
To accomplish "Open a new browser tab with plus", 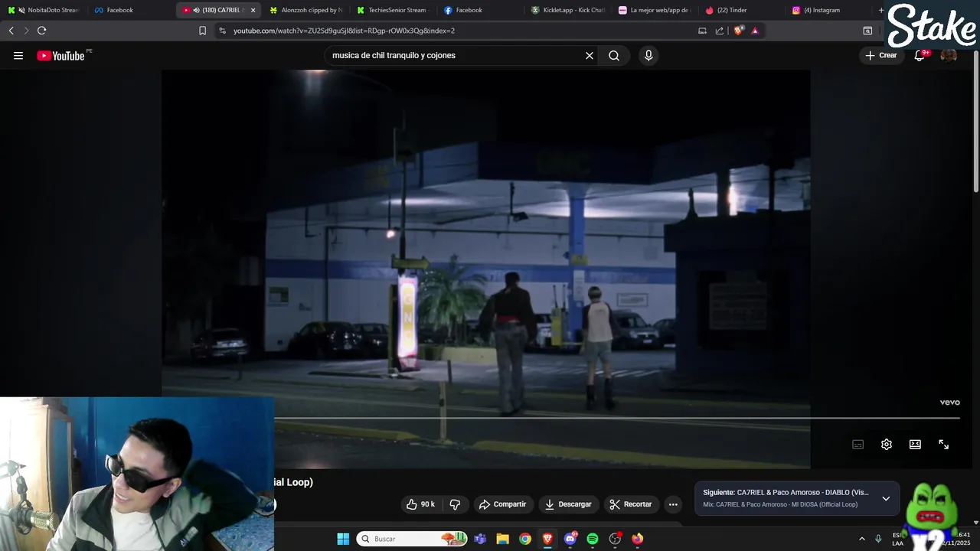I will tap(881, 10).
